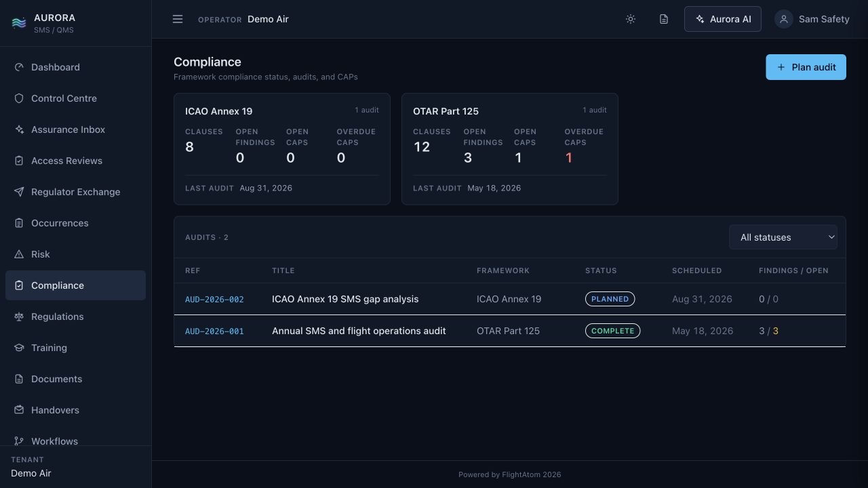Click the FINDINGS / OPEN column header
Viewport: 868px width, 488px height.
pos(793,270)
